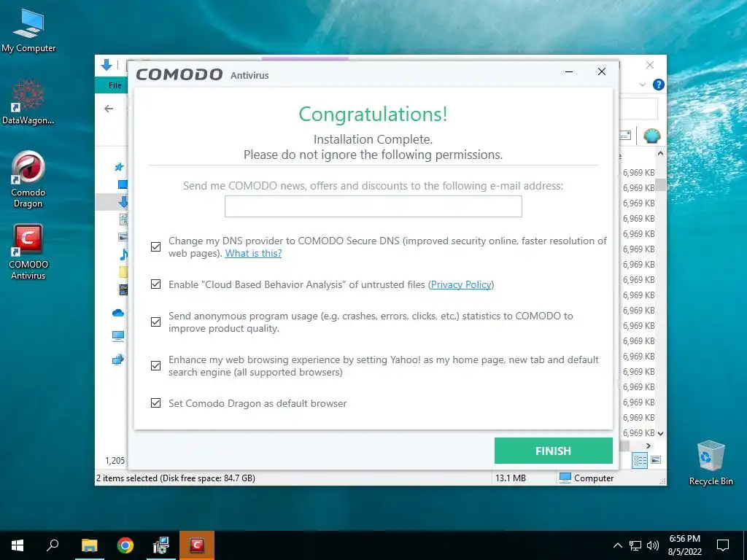This screenshot has width=747, height=560.
Task: Select the Comodo Dragon desktop shortcut
Action: click(28, 179)
